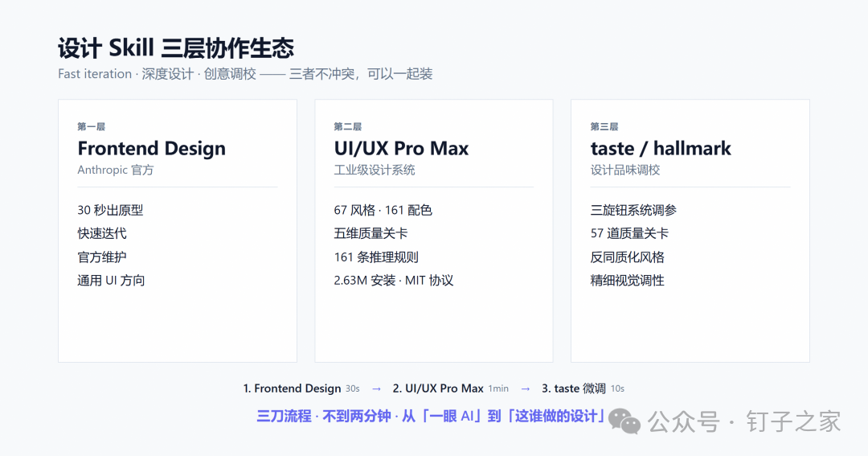Click the "第二层" label
Viewport: 868px width, 456px height.
pyautogui.click(x=348, y=126)
